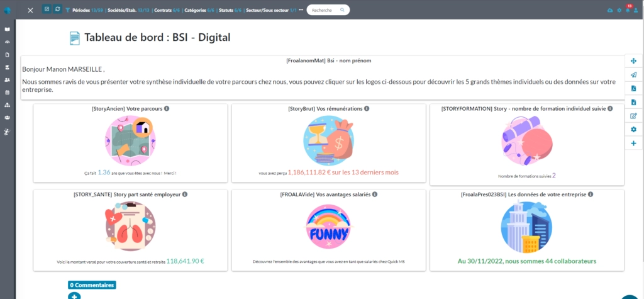Open the notification bell with red badge
The image size is (644, 299).
[627, 10]
